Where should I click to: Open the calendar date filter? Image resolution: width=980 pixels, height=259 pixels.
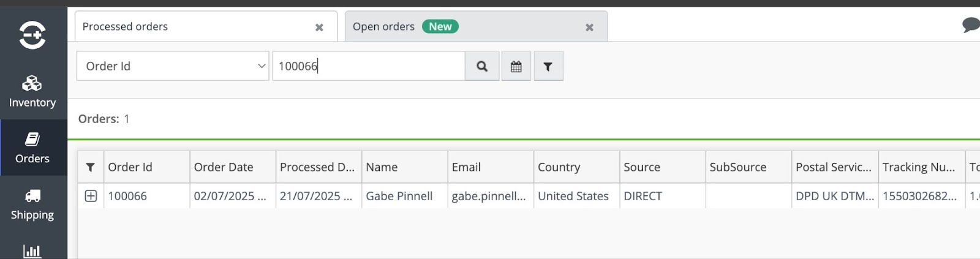(x=516, y=66)
